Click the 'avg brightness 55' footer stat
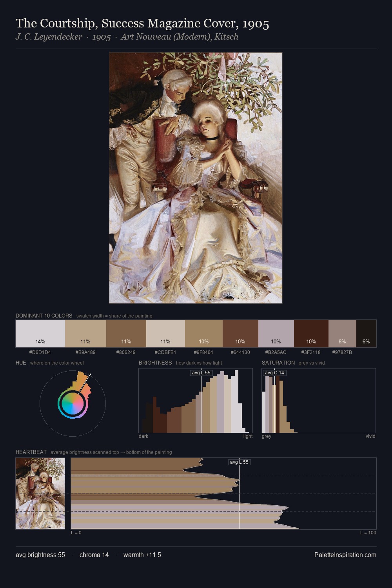The image size is (392, 588). 40,555
